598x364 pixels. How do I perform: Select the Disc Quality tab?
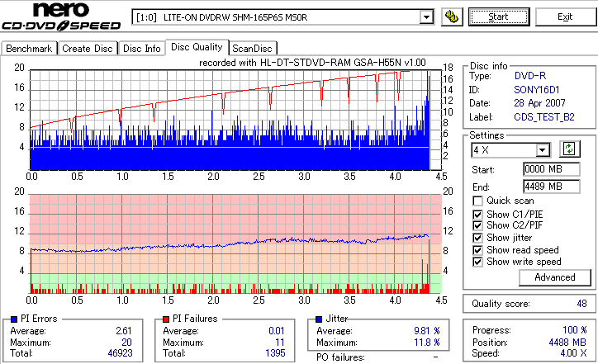coord(197,47)
